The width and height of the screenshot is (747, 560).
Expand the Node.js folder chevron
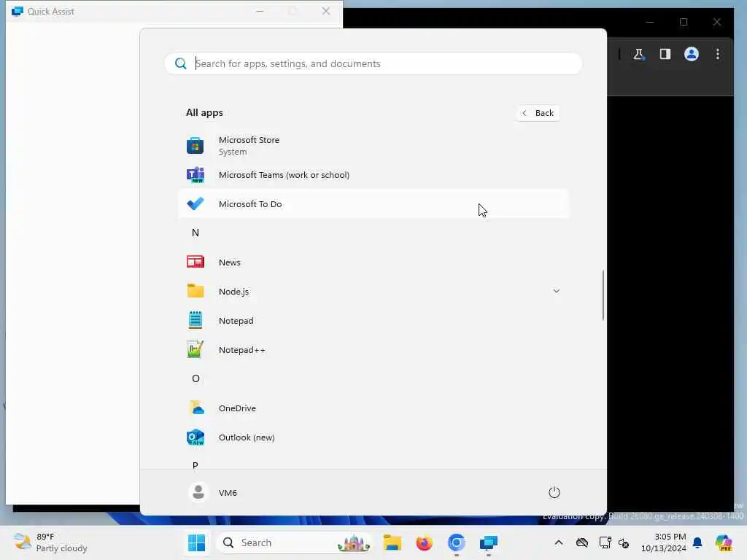pos(557,291)
